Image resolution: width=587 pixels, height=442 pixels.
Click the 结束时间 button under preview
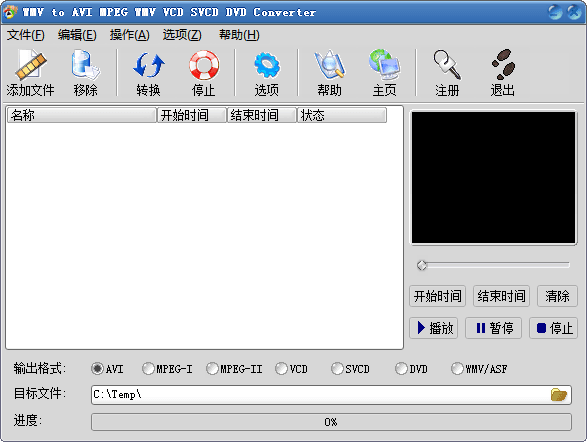501,296
